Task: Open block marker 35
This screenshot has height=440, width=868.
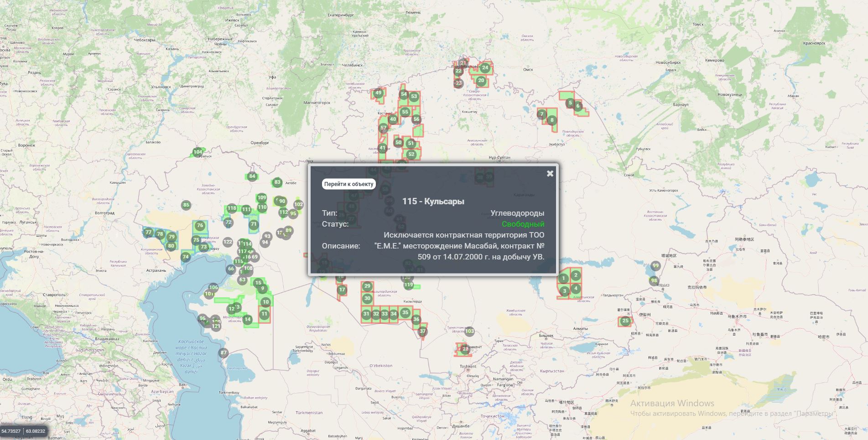Action: [x=405, y=313]
